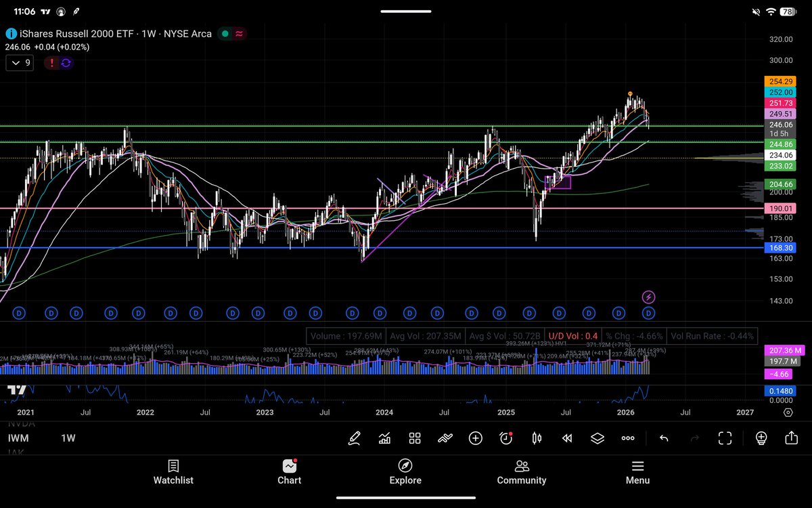Open the IWM symbol search
Screen dimensions: 812x508
point(18,438)
